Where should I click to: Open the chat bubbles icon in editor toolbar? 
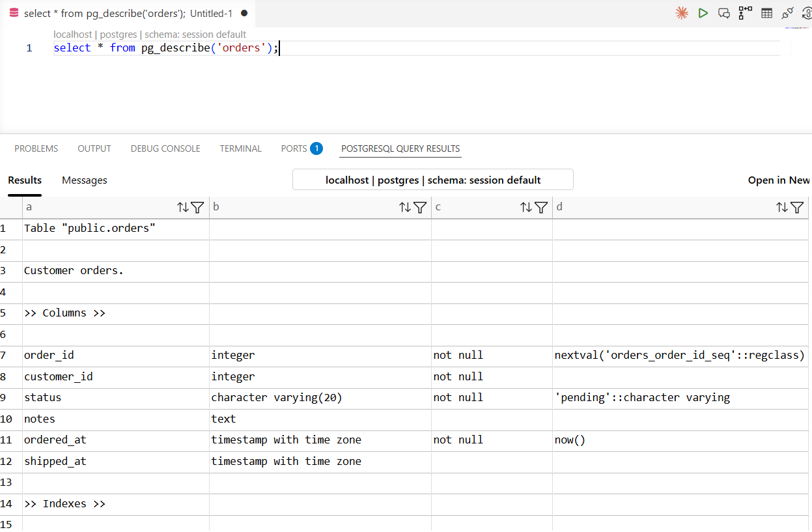pos(724,13)
